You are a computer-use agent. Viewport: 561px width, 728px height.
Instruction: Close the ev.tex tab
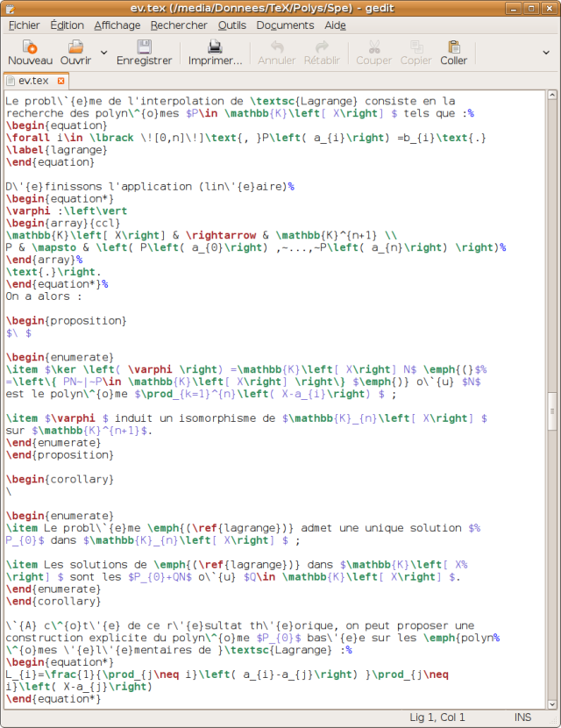pos(62,81)
